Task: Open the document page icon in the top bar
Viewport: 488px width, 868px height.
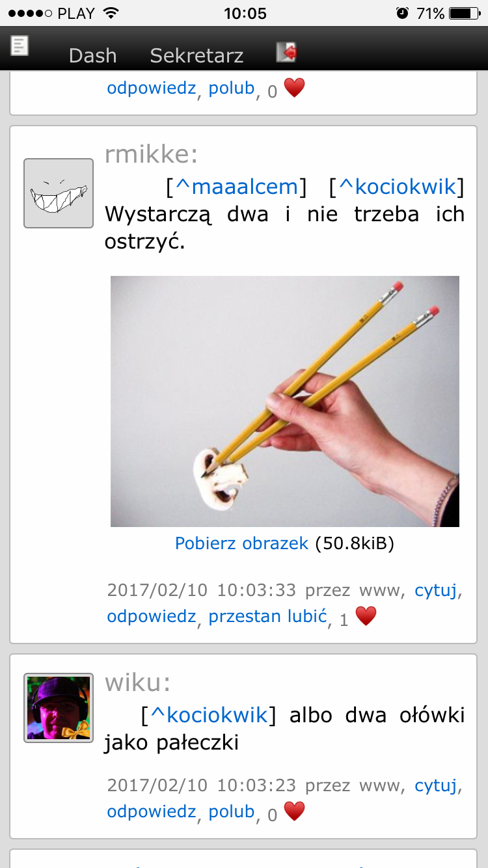Action: pyautogui.click(x=20, y=46)
